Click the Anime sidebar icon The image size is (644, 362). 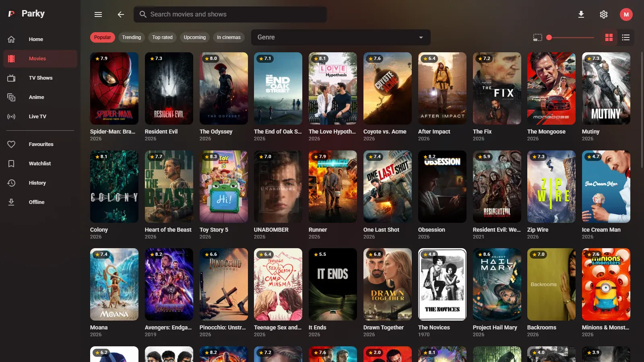click(x=11, y=97)
